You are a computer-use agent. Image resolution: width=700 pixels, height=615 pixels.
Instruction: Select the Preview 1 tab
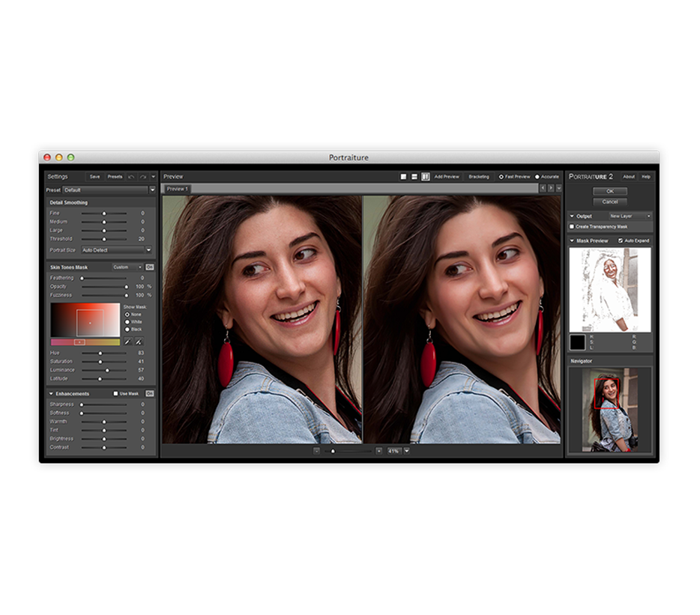[x=178, y=189]
